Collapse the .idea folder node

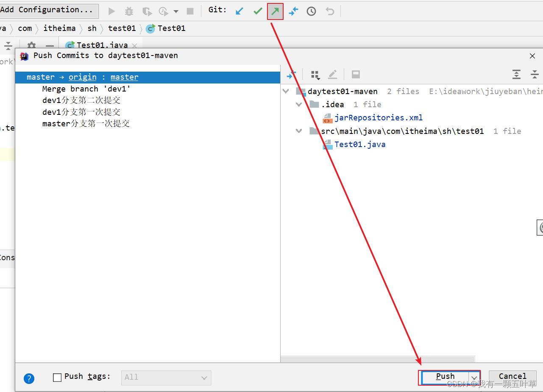click(x=299, y=104)
